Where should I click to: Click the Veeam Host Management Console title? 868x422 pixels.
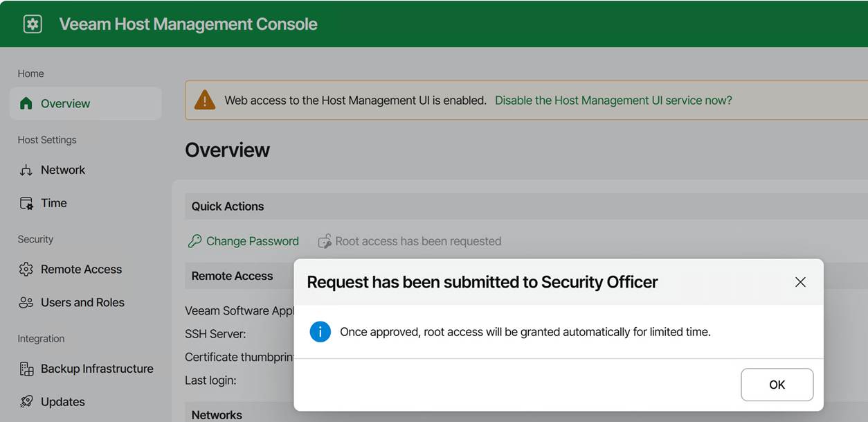(188, 24)
